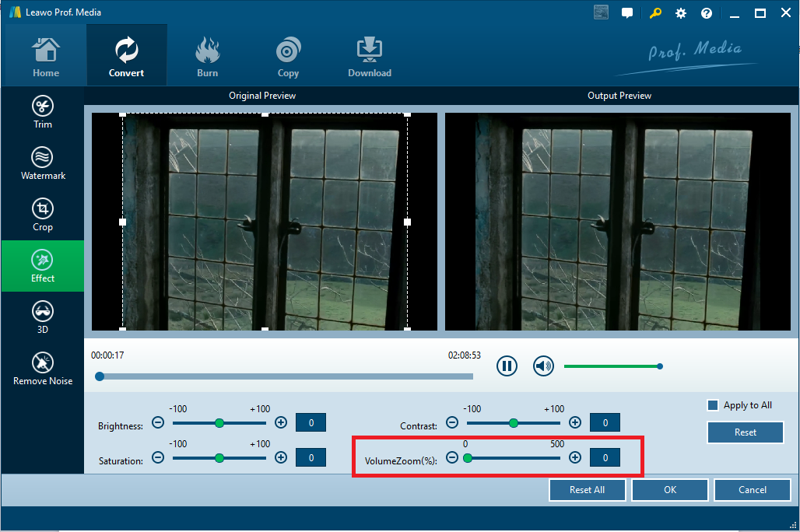Image resolution: width=800 pixels, height=532 pixels.
Task: Click the Original Preview video thumbnail
Action: click(x=265, y=222)
